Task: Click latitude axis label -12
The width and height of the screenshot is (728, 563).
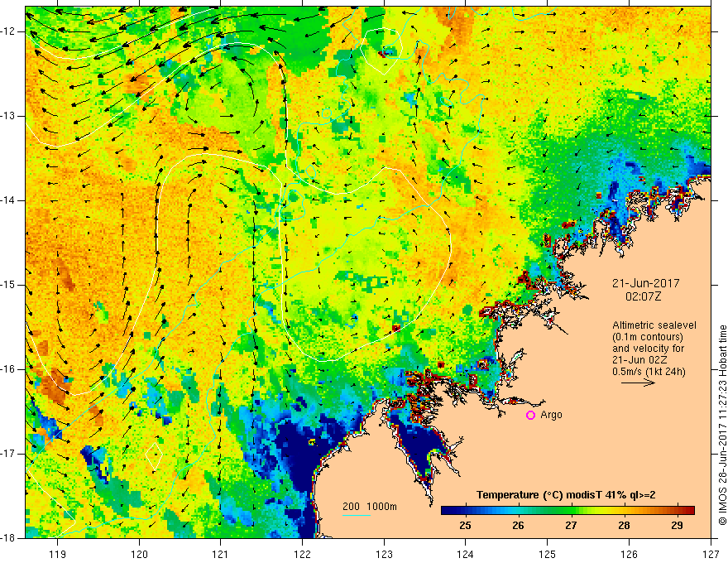Action: (x=9, y=31)
